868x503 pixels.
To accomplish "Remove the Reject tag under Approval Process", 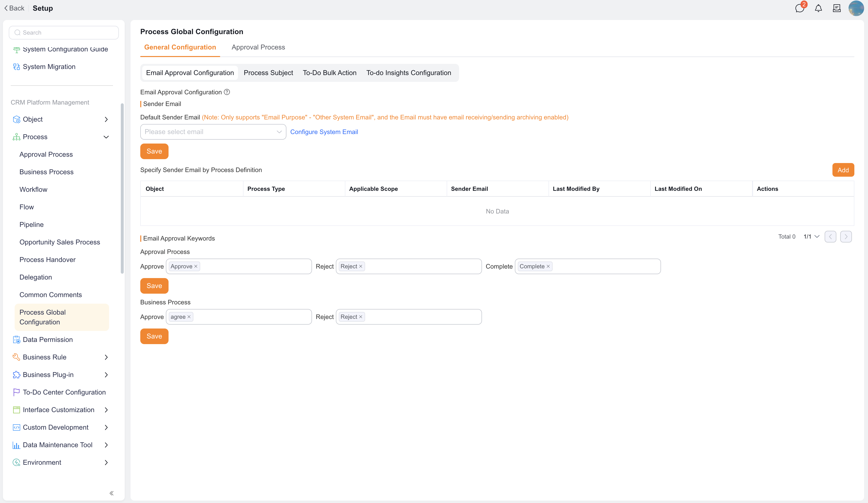I will 361,267.
